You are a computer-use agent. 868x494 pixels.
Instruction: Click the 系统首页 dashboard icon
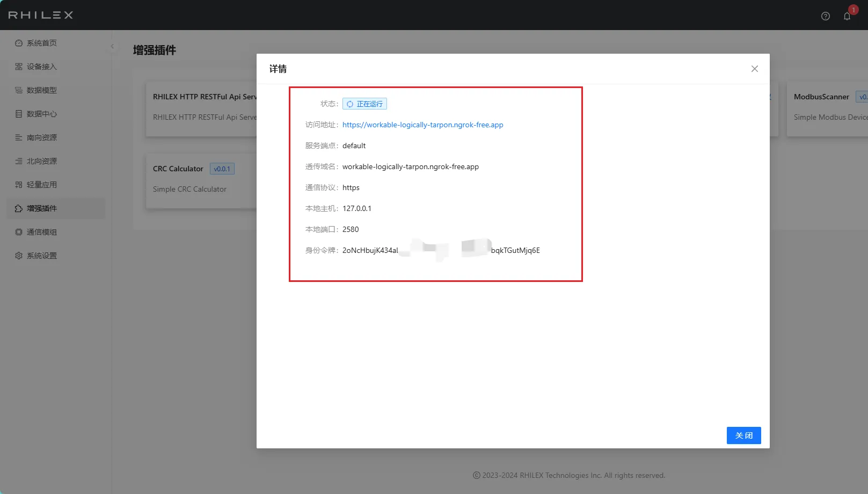[19, 43]
